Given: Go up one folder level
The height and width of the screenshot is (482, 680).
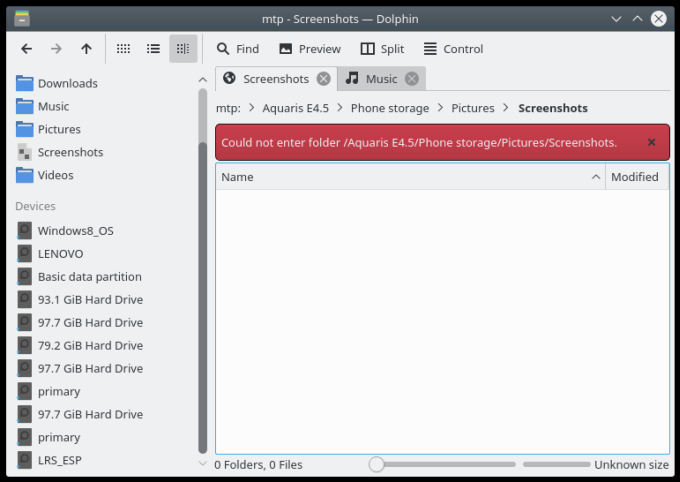Looking at the screenshot, I should 86,49.
